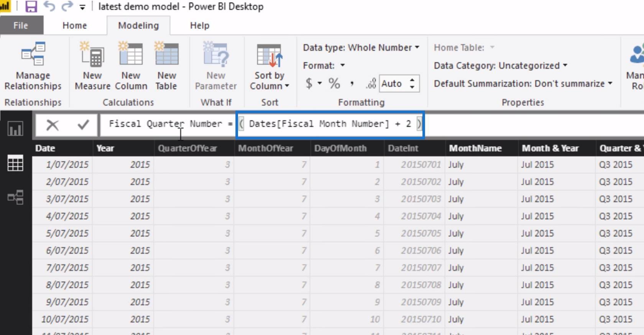Screen dimensions: 644x335
Task: Commit the formula with the checkmark
Action: (83, 125)
